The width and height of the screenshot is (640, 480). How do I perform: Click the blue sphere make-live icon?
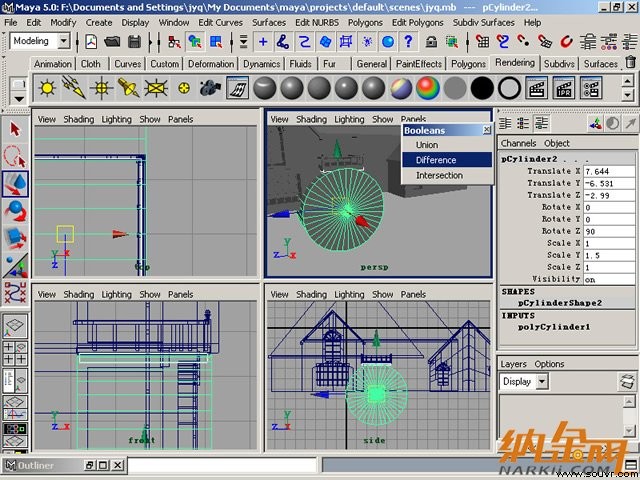coord(388,42)
